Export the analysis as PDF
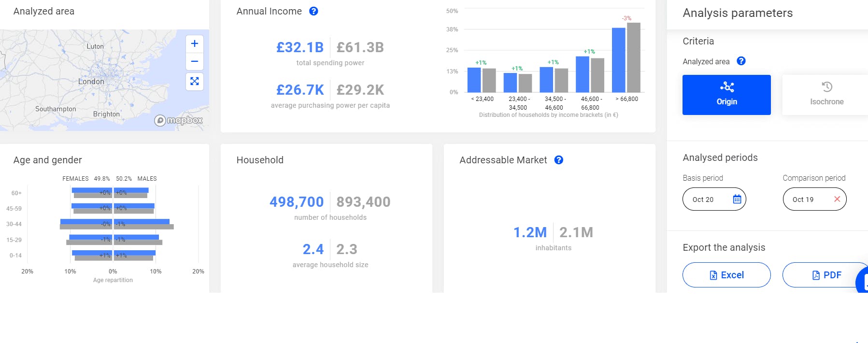 click(x=826, y=275)
